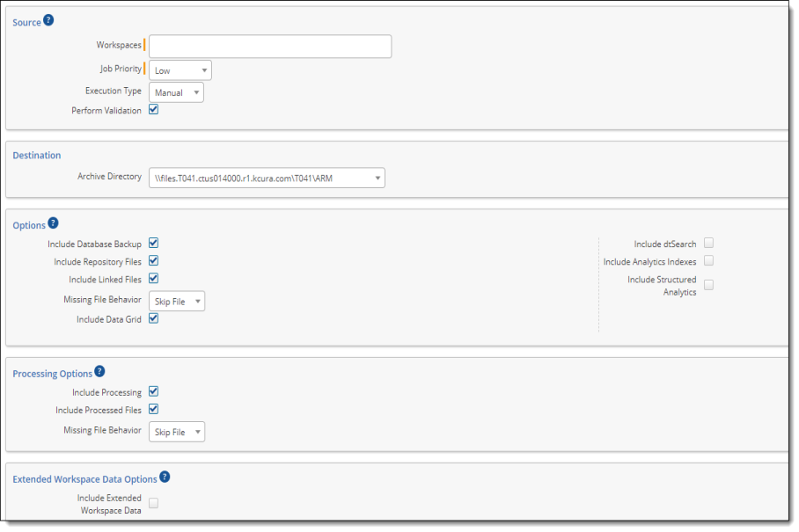The height and width of the screenshot is (532, 799).
Task: Click the Include Database Backup label
Action: (x=94, y=244)
